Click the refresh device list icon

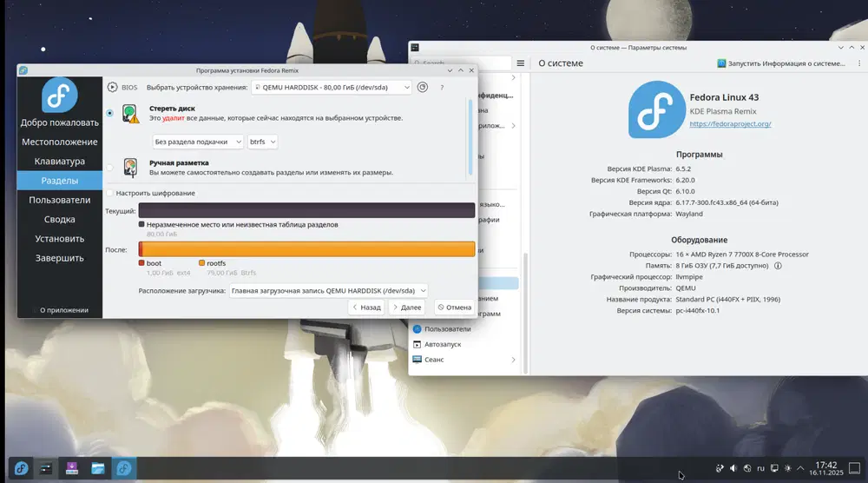(423, 87)
